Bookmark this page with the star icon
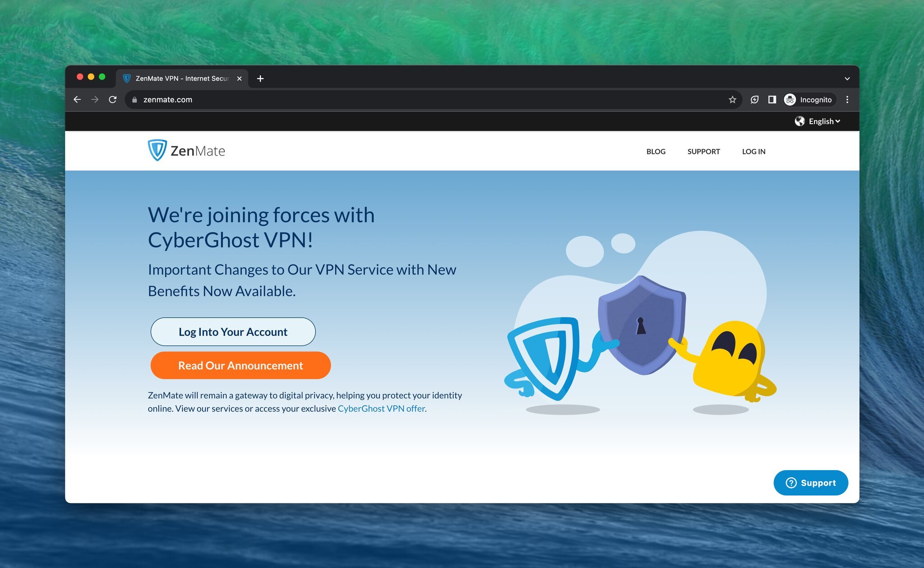This screenshot has height=568, width=924. [x=732, y=100]
